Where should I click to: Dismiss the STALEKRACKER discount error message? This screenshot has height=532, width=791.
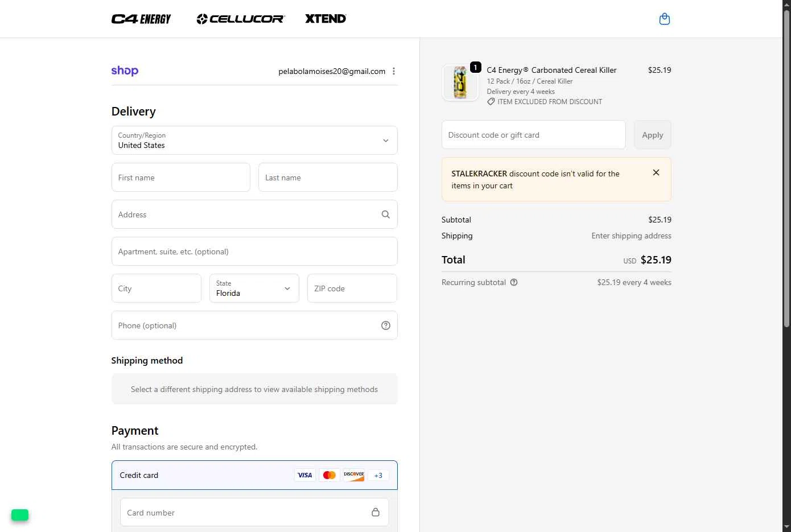(x=656, y=172)
